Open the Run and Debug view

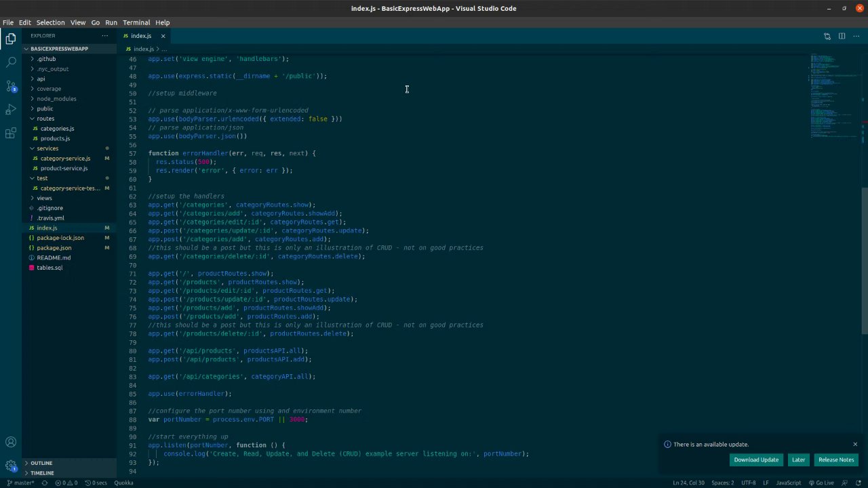point(11,109)
